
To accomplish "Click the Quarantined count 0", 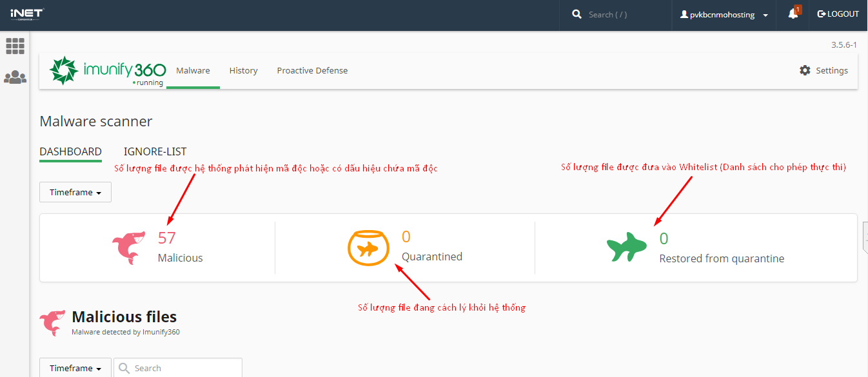I will point(406,237).
